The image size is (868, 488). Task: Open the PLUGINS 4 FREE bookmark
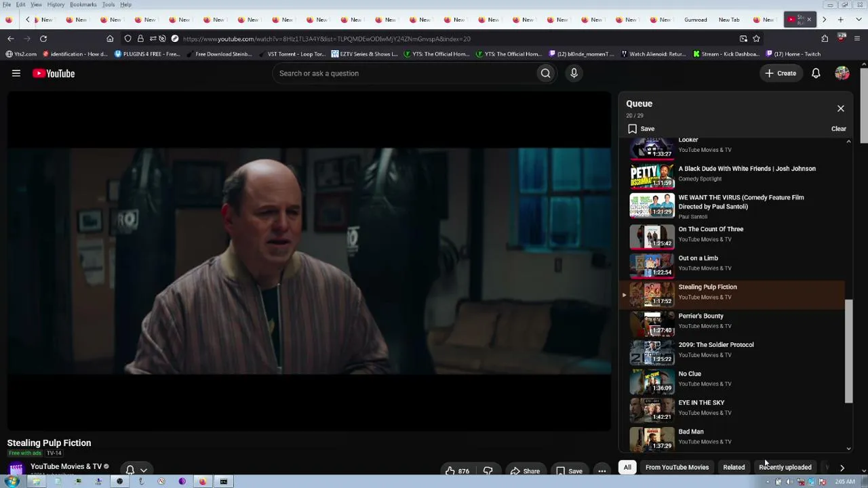[x=146, y=54]
